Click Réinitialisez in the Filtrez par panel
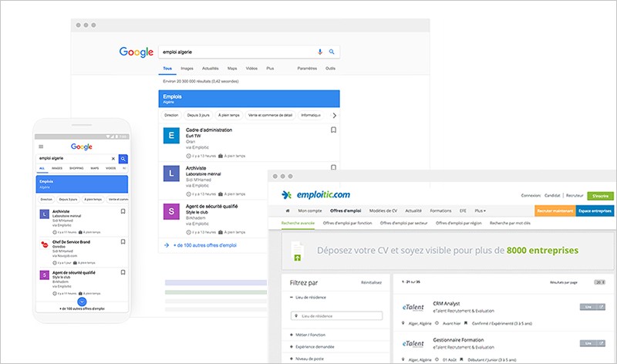This screenshot has width=617, height=364. pyautogui.click(x=371, y=282)
